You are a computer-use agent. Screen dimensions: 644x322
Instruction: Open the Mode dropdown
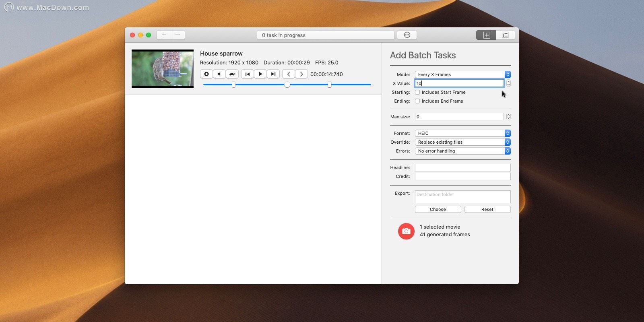point(463,74)
